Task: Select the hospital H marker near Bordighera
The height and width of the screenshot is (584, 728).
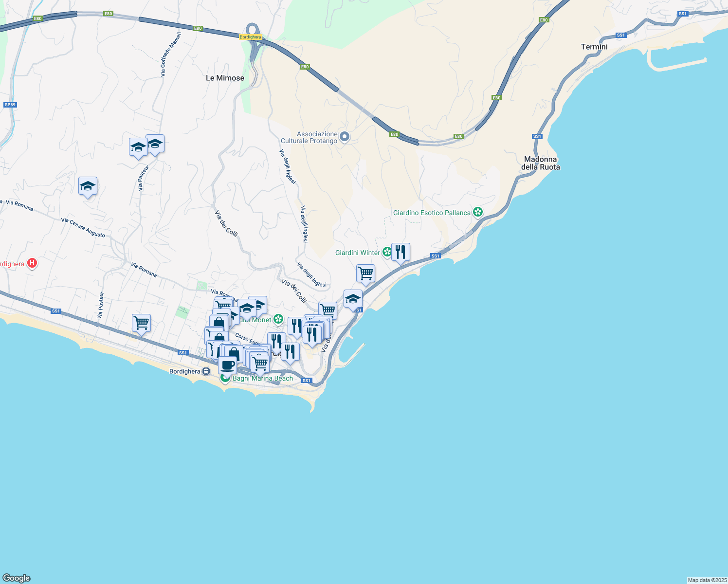Action: 32,262
